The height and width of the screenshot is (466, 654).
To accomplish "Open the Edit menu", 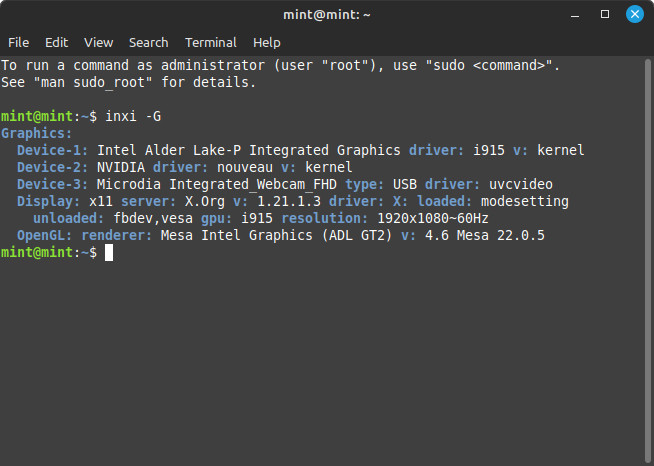I will click(x=56, y=43).
